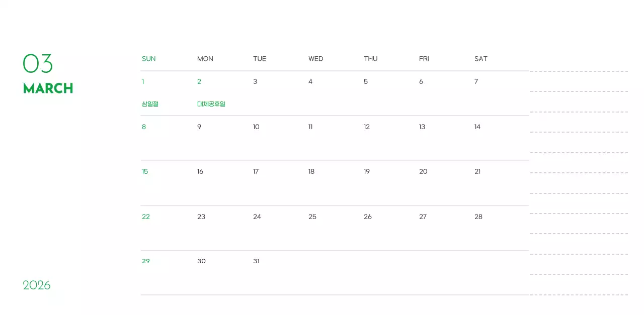Select the date 21
The height and width of the screenshot is (315, 644).
point(477,171)
